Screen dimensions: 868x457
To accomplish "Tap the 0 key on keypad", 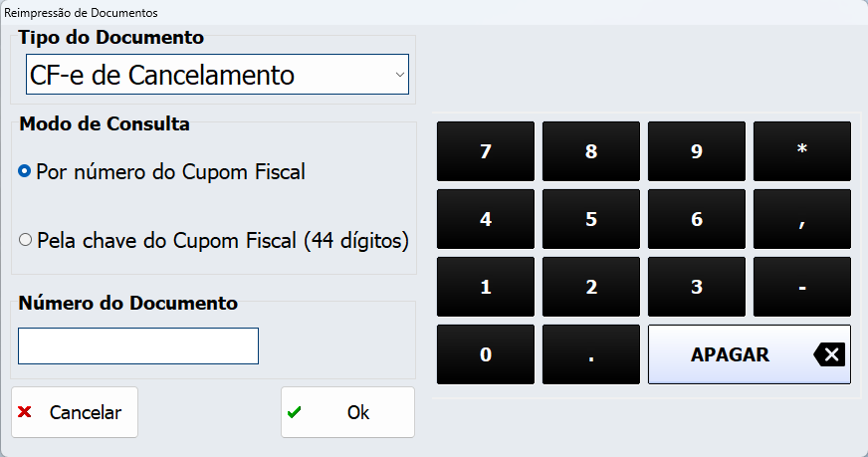I will [486, 354].
